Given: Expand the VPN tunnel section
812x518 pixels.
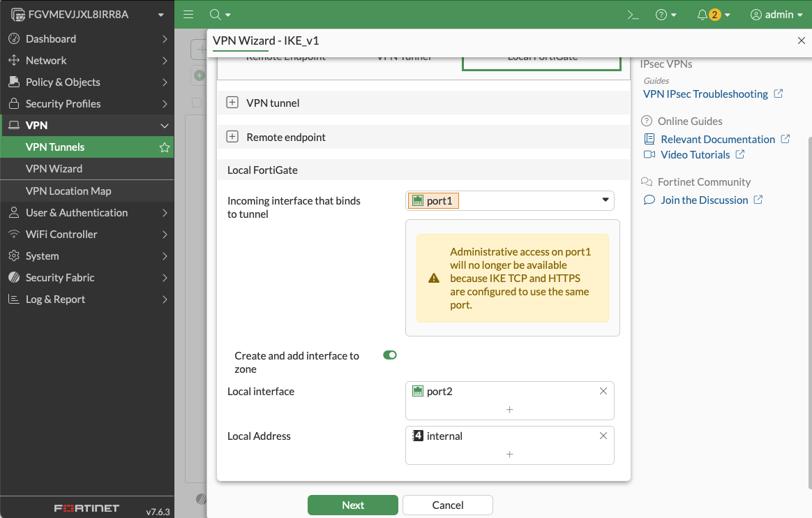Looking at the screenshot, I should click(x=232, y=103).
